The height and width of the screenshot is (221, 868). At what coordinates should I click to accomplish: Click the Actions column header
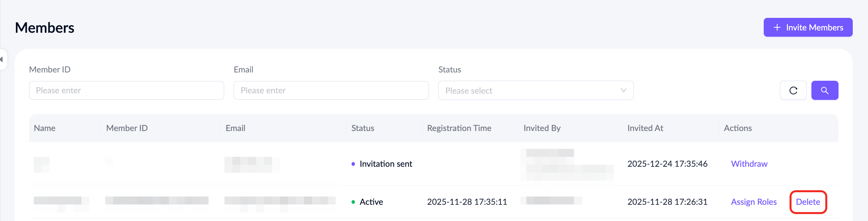[x=738, y=128]
